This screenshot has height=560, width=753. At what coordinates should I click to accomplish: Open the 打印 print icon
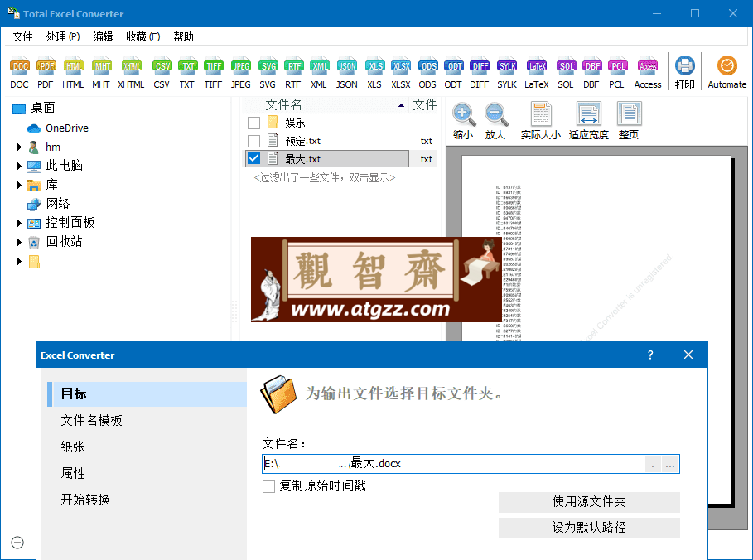(x=684, y=66)
